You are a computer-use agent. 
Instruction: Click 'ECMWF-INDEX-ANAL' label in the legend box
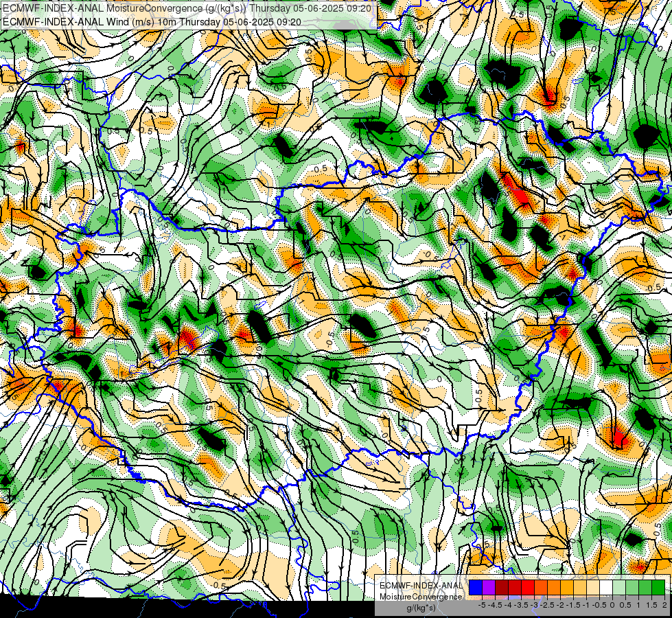tap(421, 586)
